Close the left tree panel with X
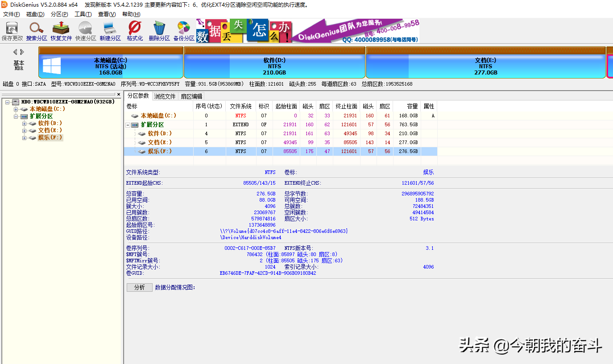Image resolution: width=613 pixels, height=364 pixels. (x=119, y=95)
